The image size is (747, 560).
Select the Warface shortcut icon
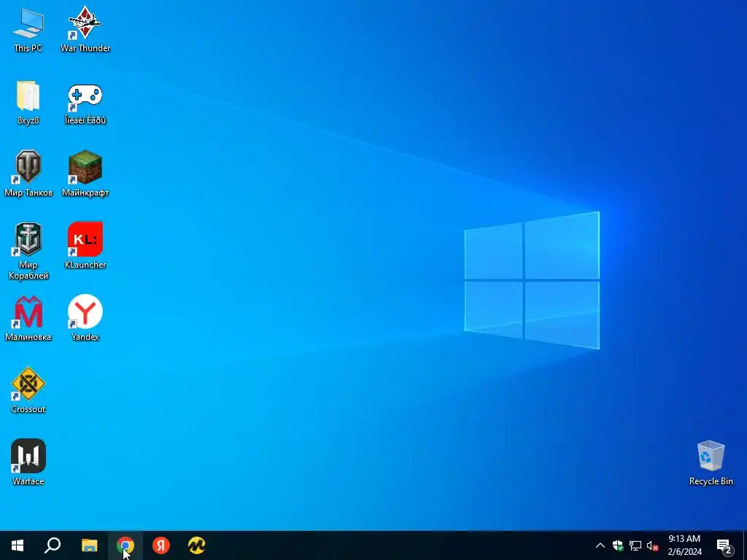[x=28, y=463]
